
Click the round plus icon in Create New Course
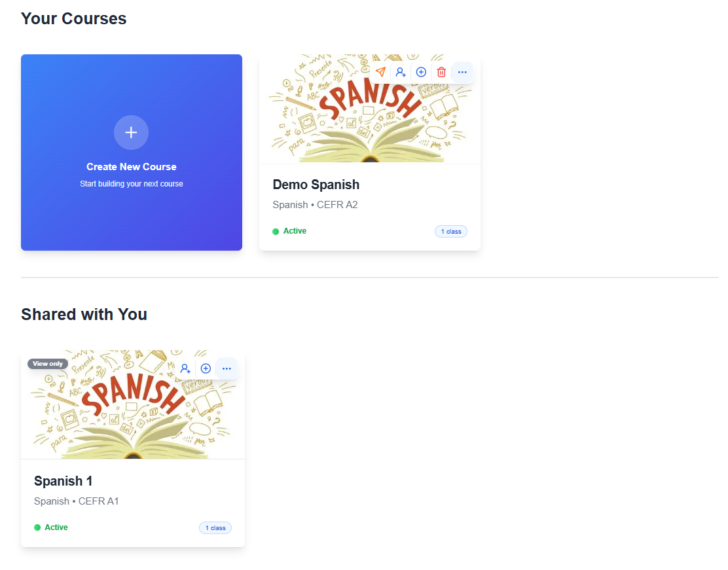[x=132, y=132]
